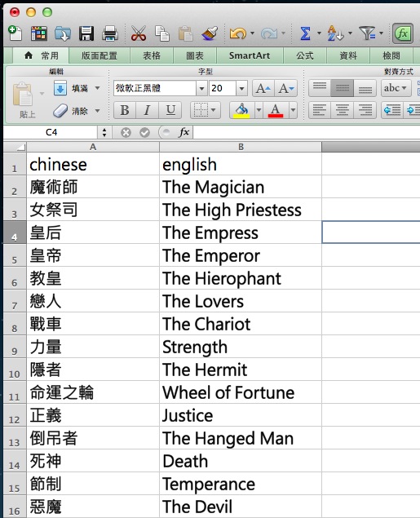Save the workbook with floppy disk icon

click(x=86, y=33)
